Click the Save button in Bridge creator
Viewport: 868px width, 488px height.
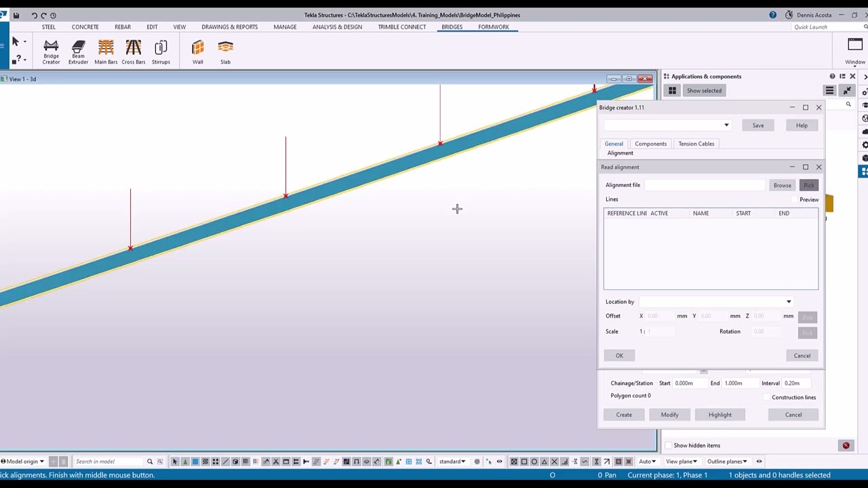coord(758,125)
